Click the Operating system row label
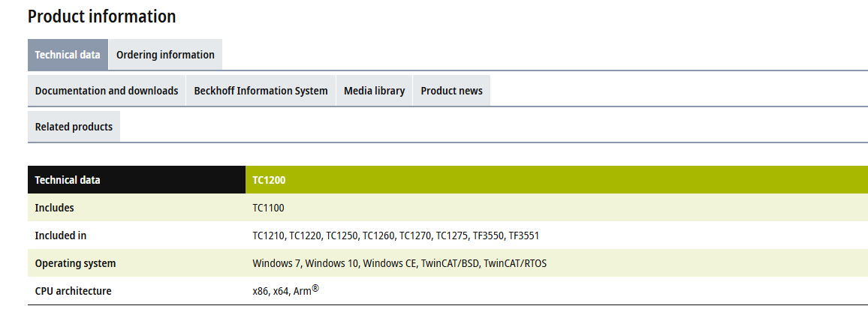Viewport: 868px width, 321px height. (x=75, y=263)
